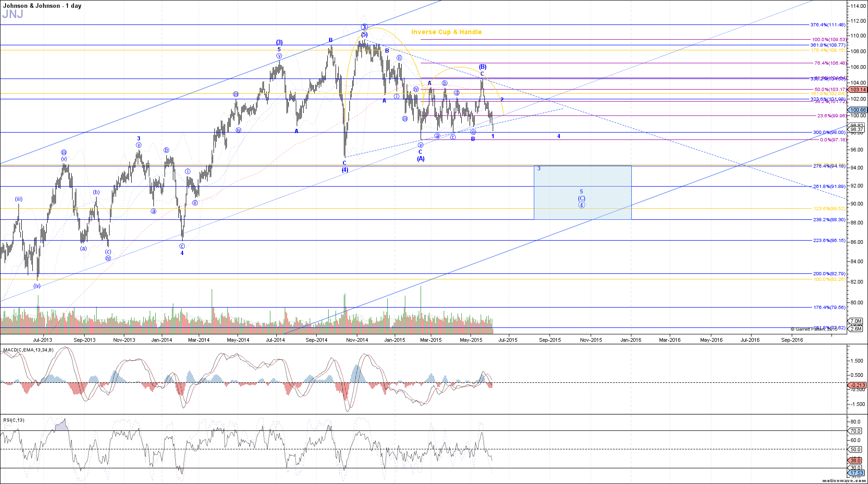Click the 70.0 RSI overbought level tag
This screenshot has width=868, height=484.
click(x=856, y=431)
